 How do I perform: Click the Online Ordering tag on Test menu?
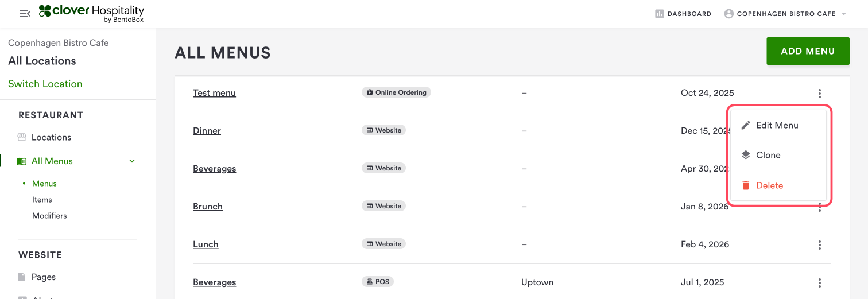coord(396,92)
